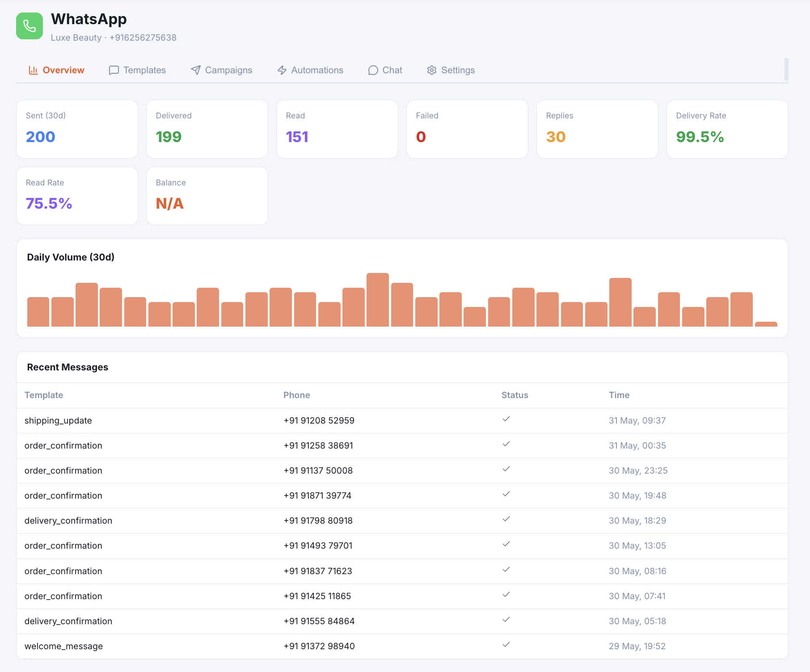Click the Campaigns paper plane icon
810x672 pixels.
(196, 70)
